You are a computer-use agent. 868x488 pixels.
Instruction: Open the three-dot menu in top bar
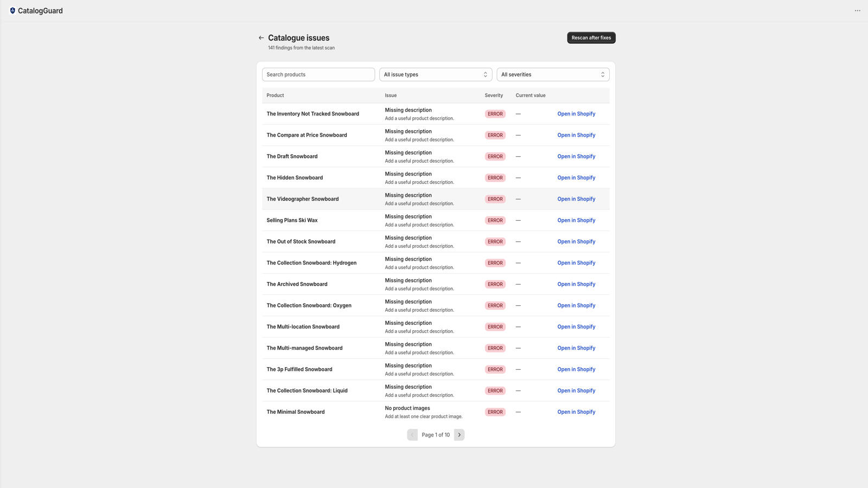(x=857, y=11)
